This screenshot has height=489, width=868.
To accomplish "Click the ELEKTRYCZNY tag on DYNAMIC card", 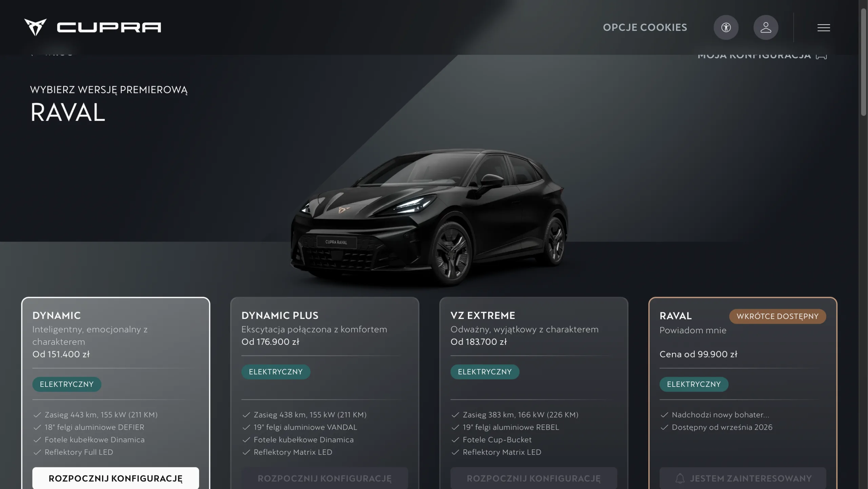I will point(67,384).
